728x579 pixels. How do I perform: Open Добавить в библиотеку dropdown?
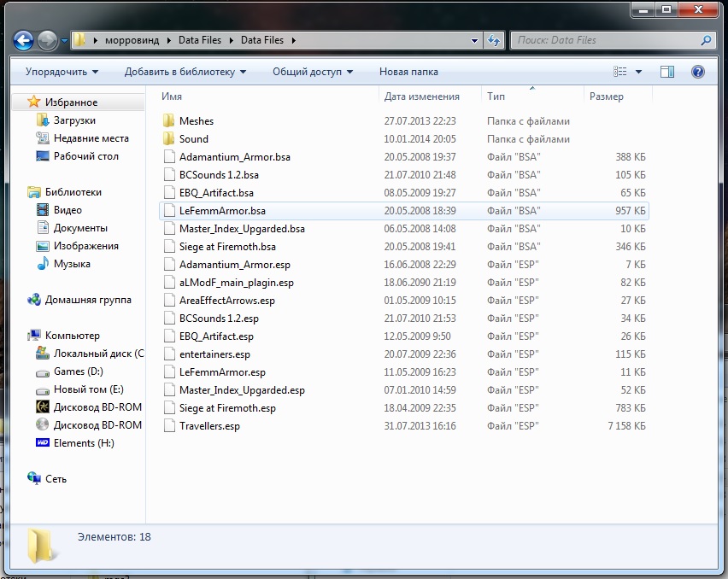[185, 72]
